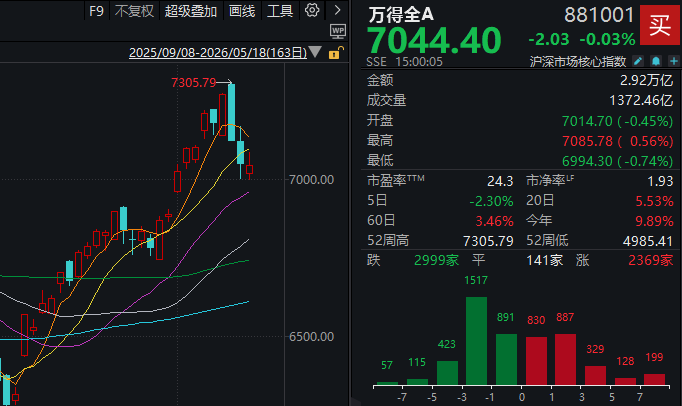Click the green bar labeled 1517
Image resolution: width=682 pixels, height=406 pixels.
pos(476,341)
